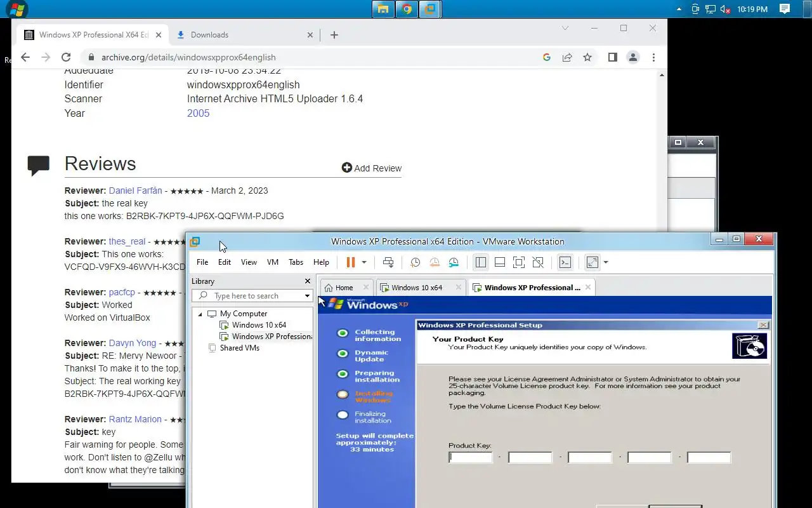Click the Start button orb
This screenshot has width=812, height=508.
[16, 9]
